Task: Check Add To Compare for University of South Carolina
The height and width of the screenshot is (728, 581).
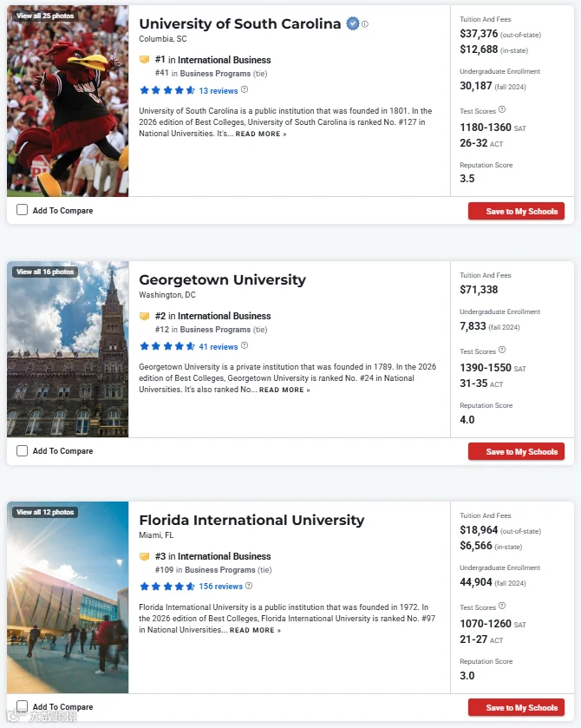Action: 22,210
